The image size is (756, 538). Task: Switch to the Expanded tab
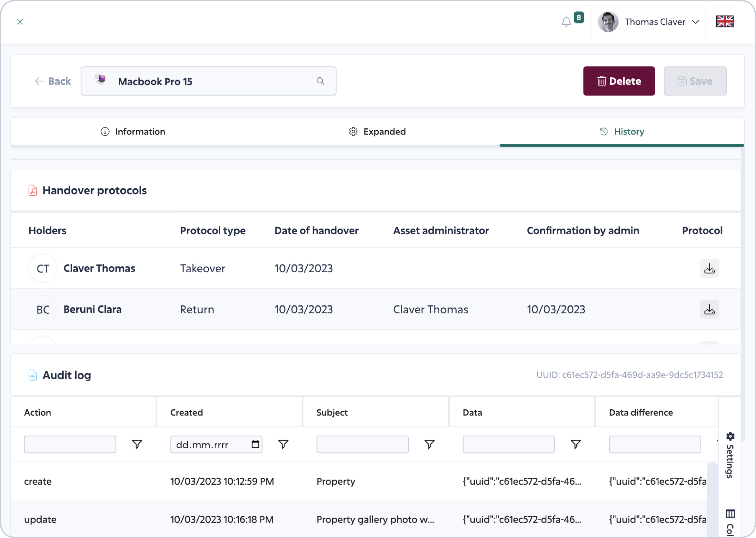[x=377, y=132]
